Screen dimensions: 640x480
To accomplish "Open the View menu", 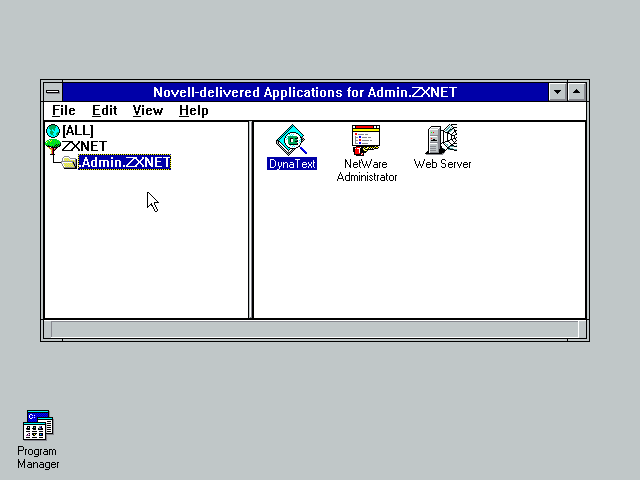I will [147, 111].
